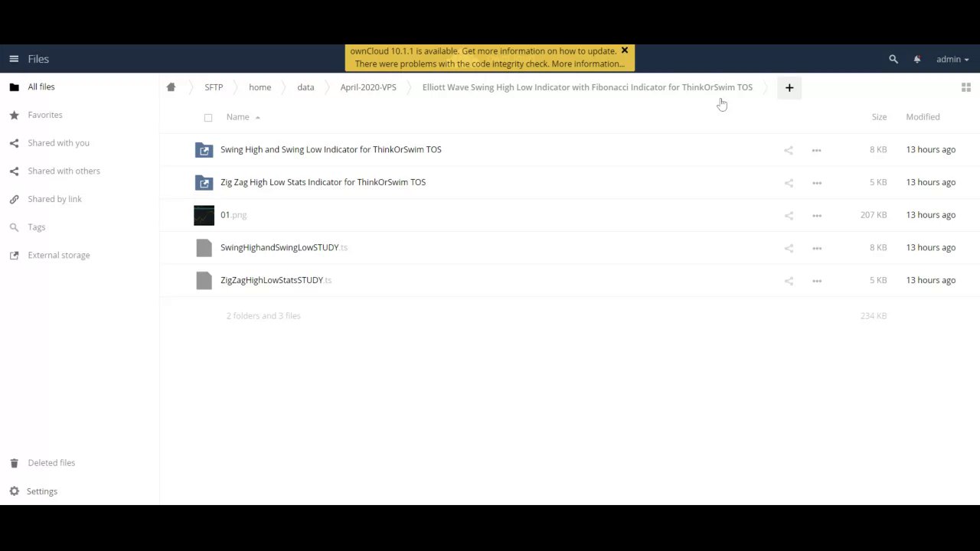Image resolution: width=980 pixels, height=551 pixels.
Task: Open more actions for Swing High folder
Action: coord(816,150)
